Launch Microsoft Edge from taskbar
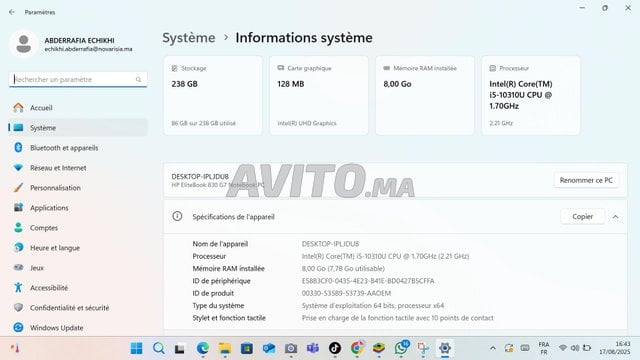Viewport: 640px width, 360px height. click(x=202, y=348)
